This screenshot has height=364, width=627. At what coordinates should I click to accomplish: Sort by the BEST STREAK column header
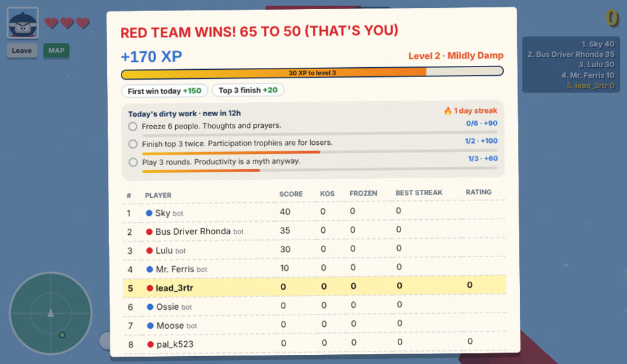(419, 192)
